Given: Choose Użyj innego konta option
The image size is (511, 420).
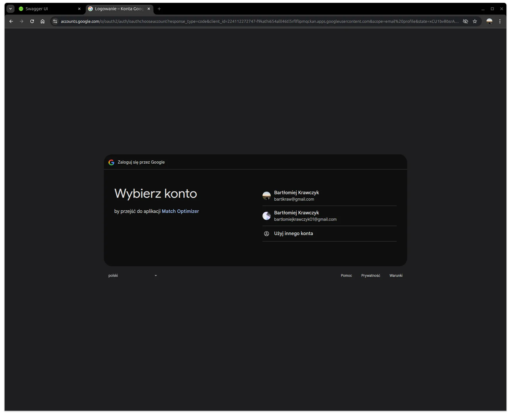Looking at the screenshot, I should [x=293, y=233].
